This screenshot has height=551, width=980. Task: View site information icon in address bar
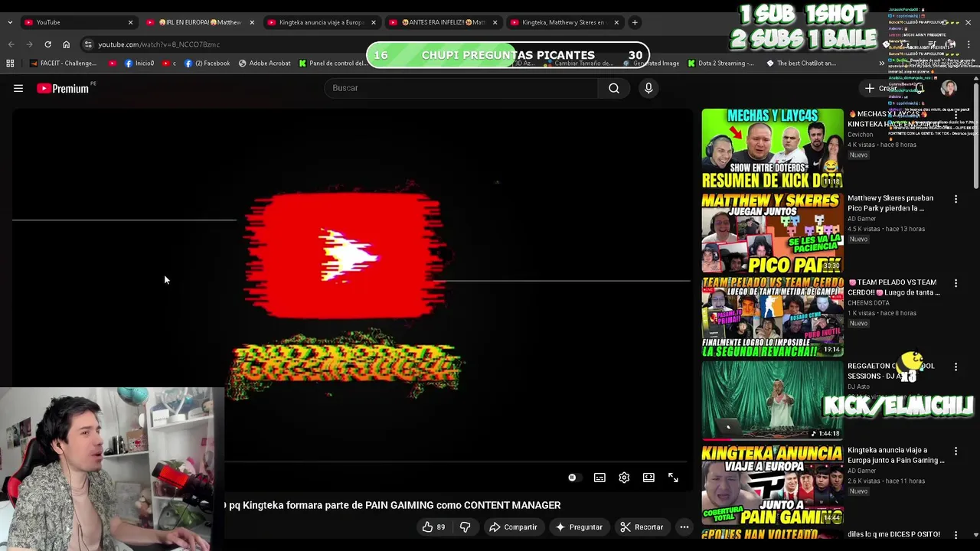(88, 44)
